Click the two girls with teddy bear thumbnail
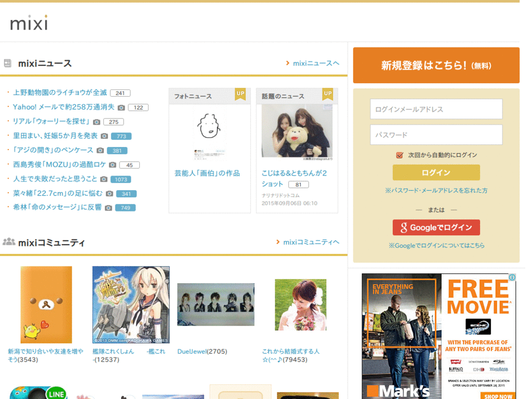 (297, 131)
